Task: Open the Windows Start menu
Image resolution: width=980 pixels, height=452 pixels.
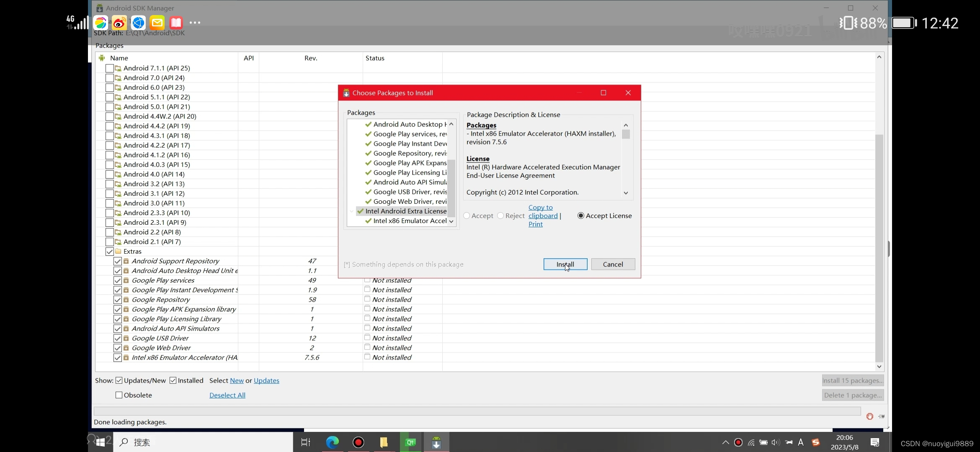Action: point(101,442)
